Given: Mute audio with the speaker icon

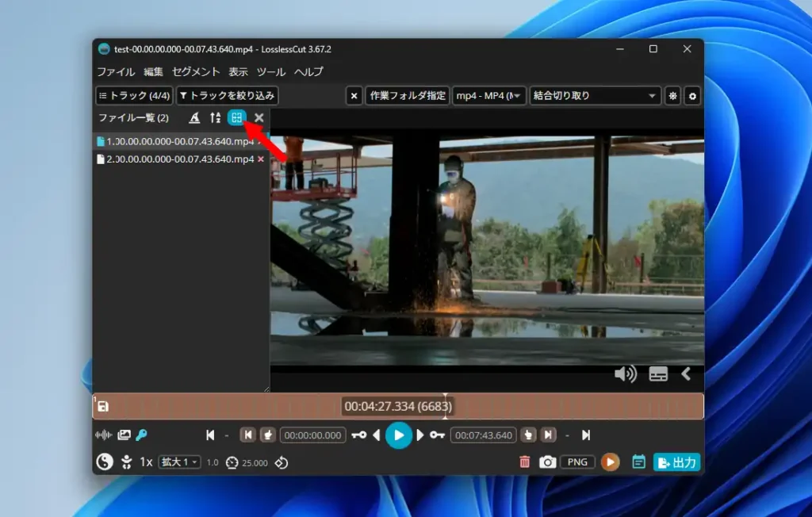Looking at the screenshot, I should (625, 373).
